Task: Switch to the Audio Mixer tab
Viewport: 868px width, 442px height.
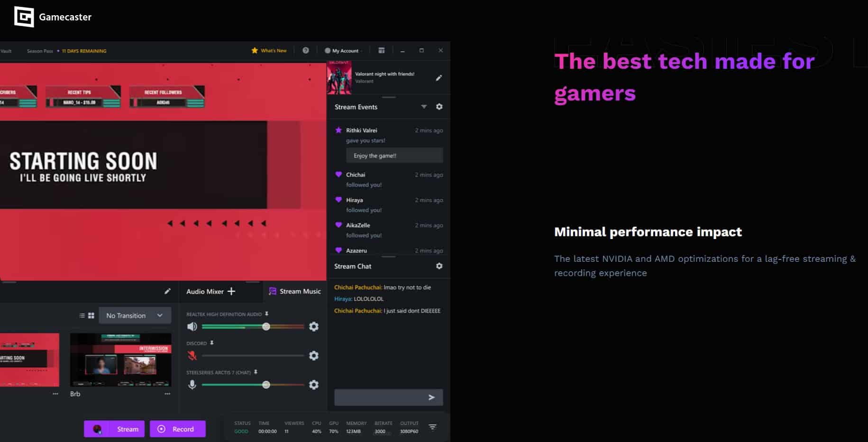Action: click(205, 292)
